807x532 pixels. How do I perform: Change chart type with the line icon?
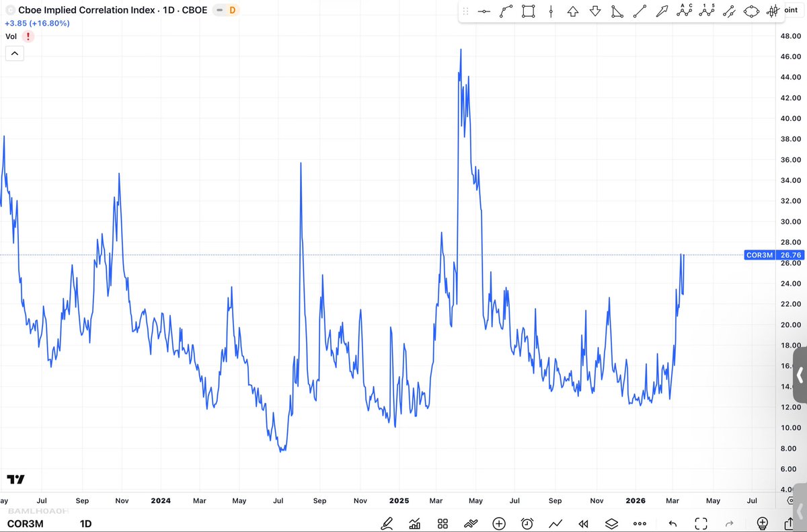pos(555,523)
